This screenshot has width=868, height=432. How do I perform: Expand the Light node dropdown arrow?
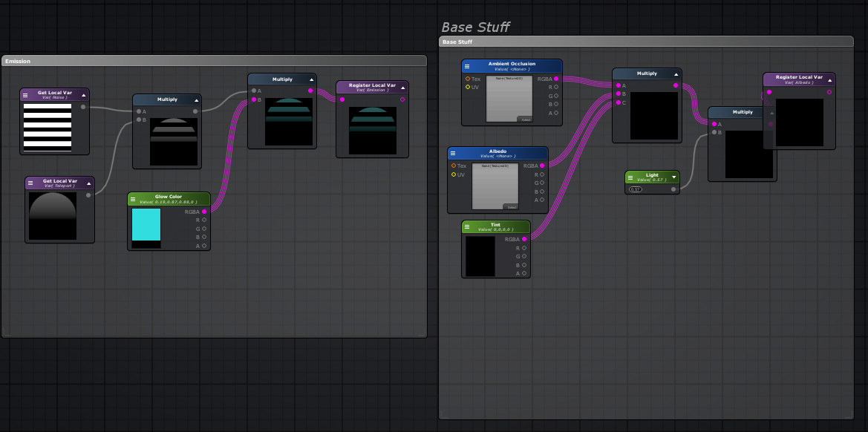pos(673,177)
